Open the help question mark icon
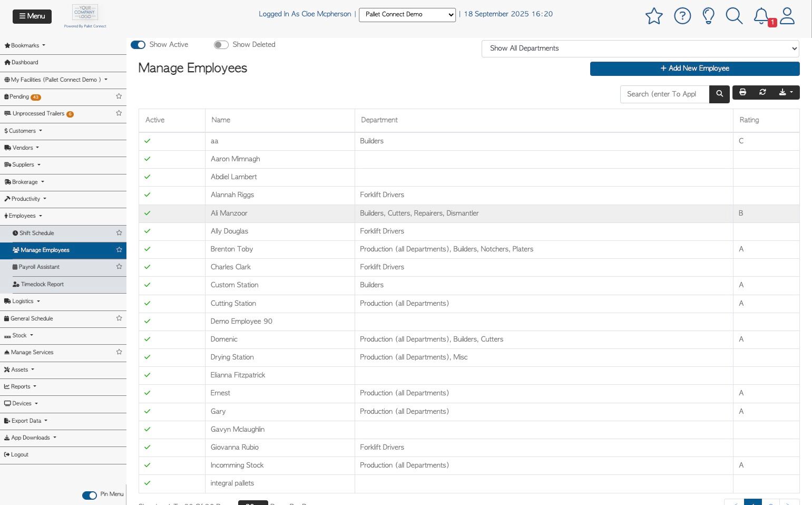This screenshot has height=505, width=812. pyautogui.click(x=682, y=16)
